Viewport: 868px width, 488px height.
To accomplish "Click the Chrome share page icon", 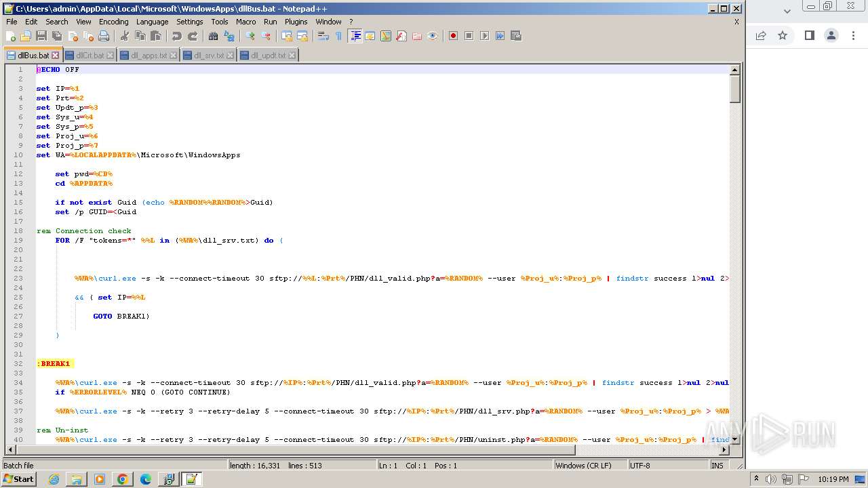I will (761, 35).
